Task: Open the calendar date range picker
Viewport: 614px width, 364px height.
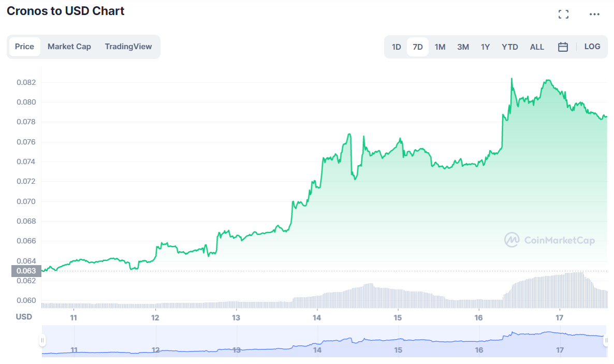Action: [x=563, y=47]
